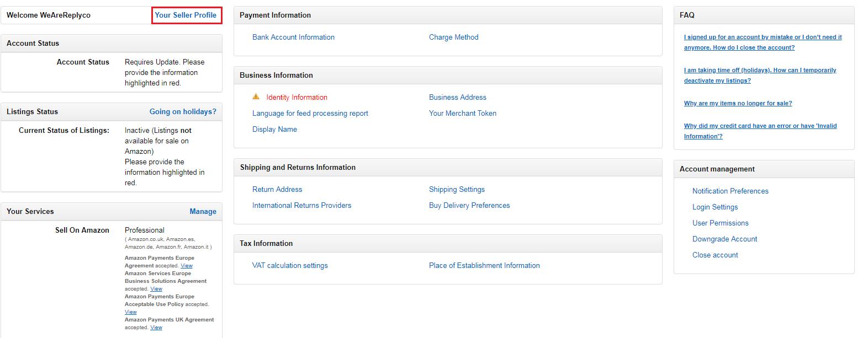Image resolution: width=868 pixels, height=338 pixels.
Task: Edit the Display Name
Action: click(274, 130)
